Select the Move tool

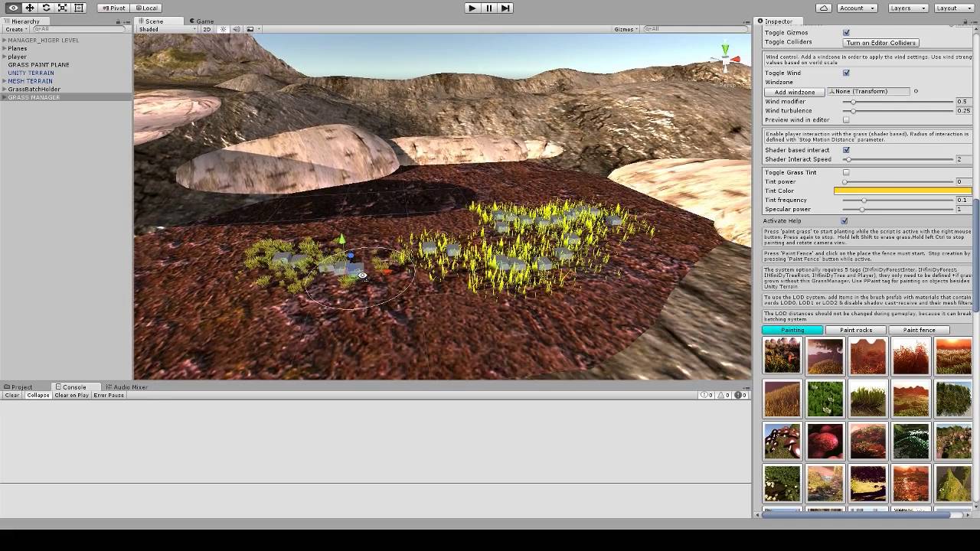30,8
